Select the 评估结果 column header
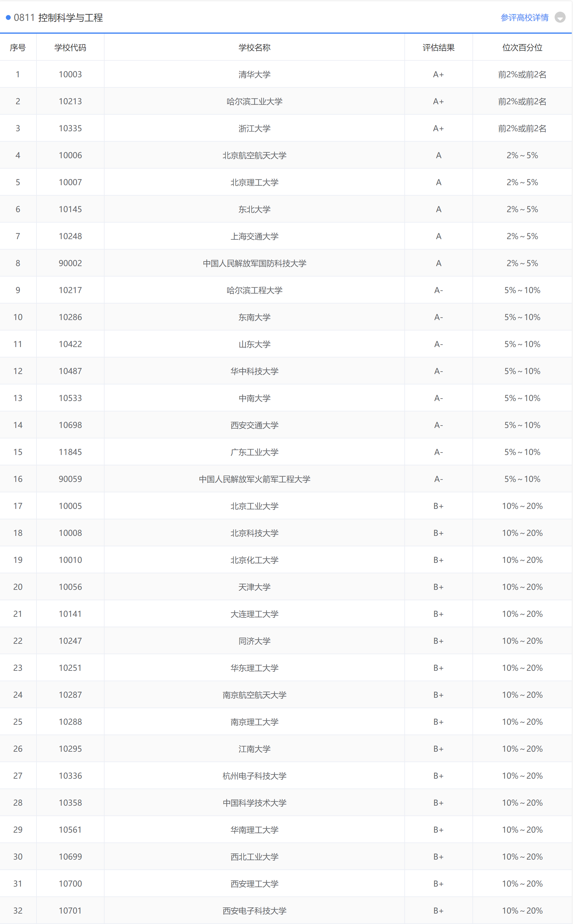Viewport: 573px width, 924px height. (x=438, y=48)
